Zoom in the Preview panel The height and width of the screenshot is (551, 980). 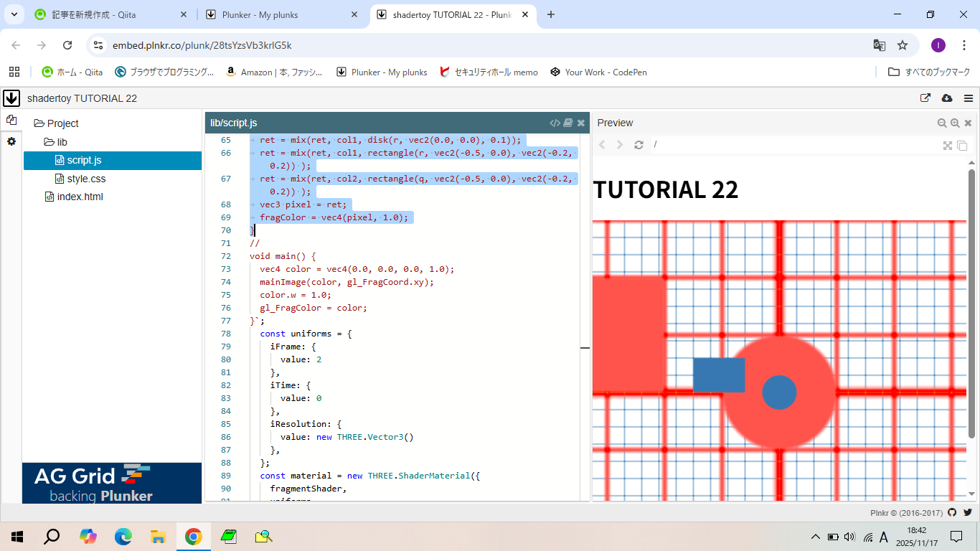pyautogui.click(x=955, y=123)
